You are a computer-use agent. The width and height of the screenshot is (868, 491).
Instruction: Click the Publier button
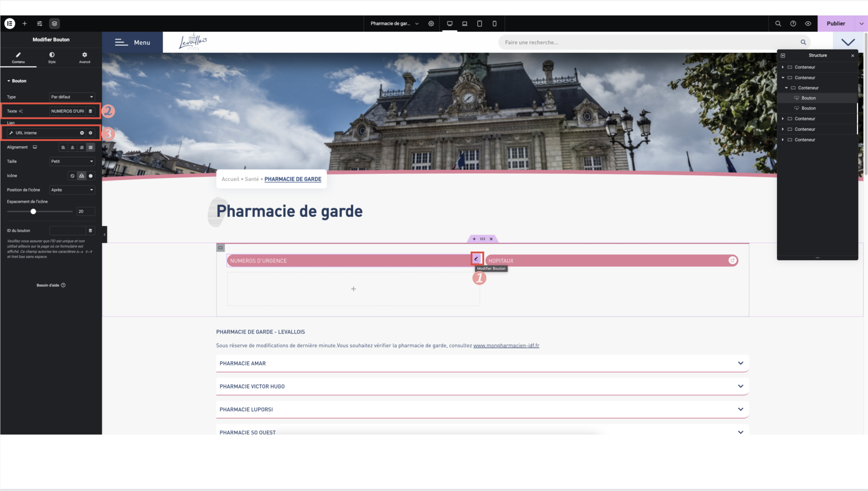click(835, 23)
